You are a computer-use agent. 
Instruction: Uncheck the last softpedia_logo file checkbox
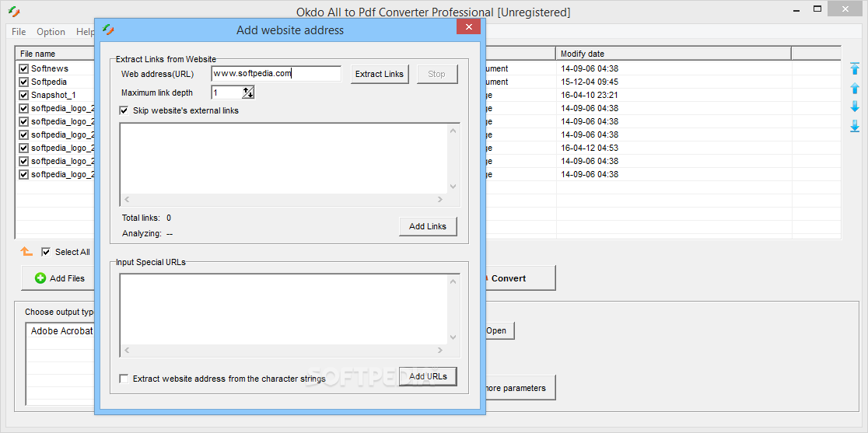24,174
